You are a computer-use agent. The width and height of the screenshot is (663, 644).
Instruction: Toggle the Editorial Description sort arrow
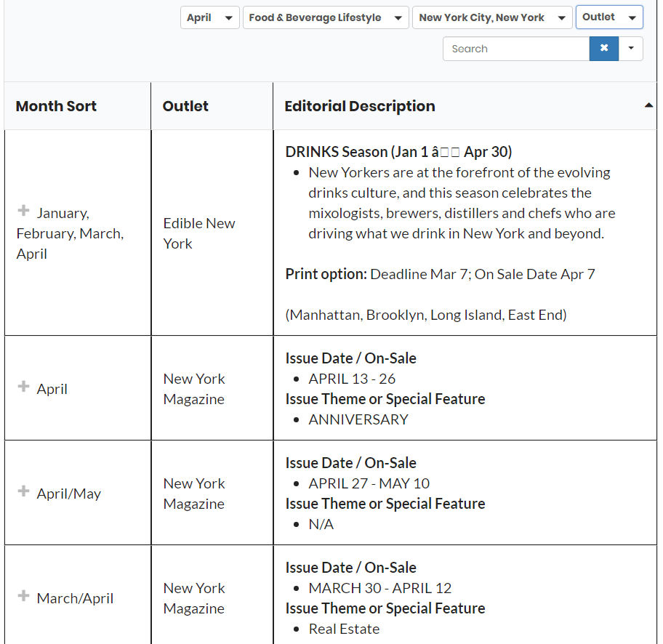coord(648,105)
